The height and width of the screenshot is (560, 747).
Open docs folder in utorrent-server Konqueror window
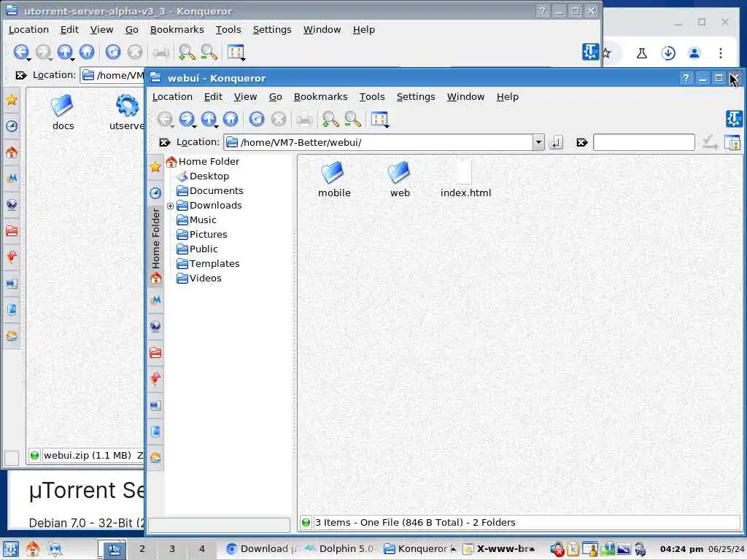(63, 112)
